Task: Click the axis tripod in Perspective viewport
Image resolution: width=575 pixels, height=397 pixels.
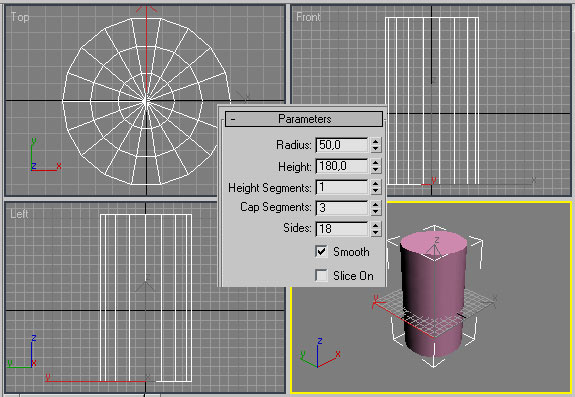Action: pyautogui.click(x=320, y=353)
